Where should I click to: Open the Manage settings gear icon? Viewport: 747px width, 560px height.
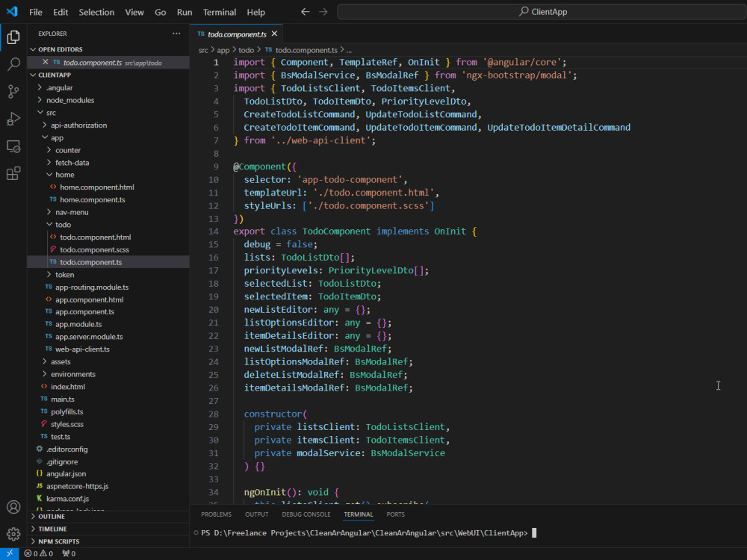[13, 535]
